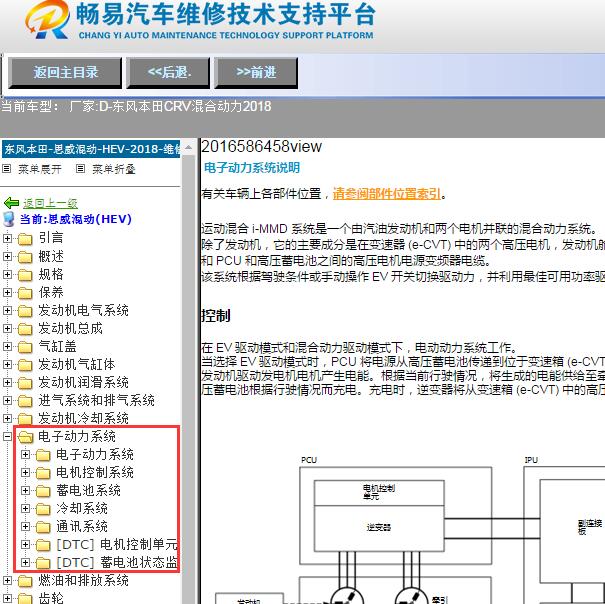Viewport: 605px width, 604px height.
Task: Select the 蓄电池系统 tree label
Action: [x=88, y=491]
